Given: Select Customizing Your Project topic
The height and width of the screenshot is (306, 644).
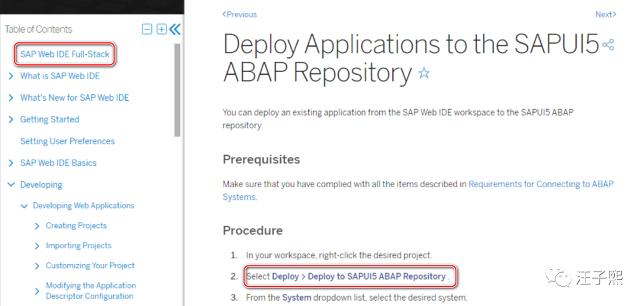Looking at the screenshot, I should click(x=91, y=266).
